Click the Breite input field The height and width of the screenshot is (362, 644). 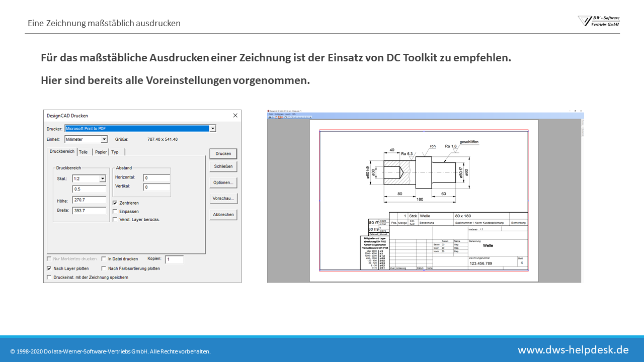click(x=89, y=211)
